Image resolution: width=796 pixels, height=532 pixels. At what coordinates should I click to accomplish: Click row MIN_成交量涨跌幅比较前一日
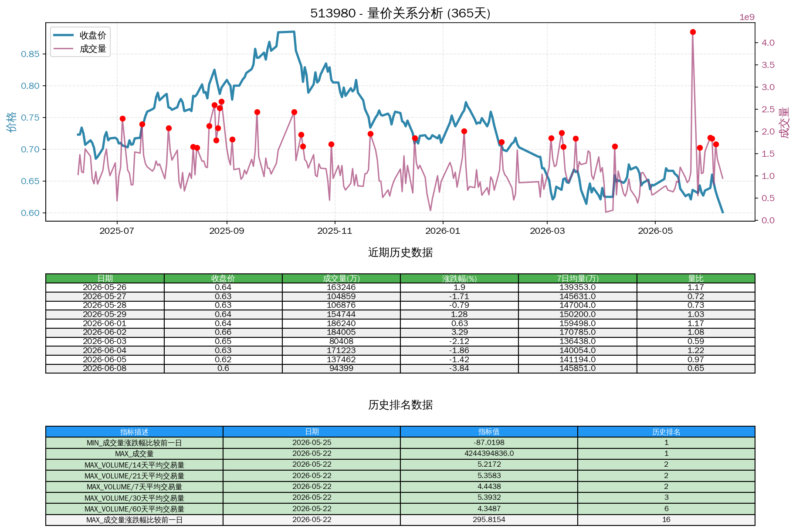click(x=400, y=443)
